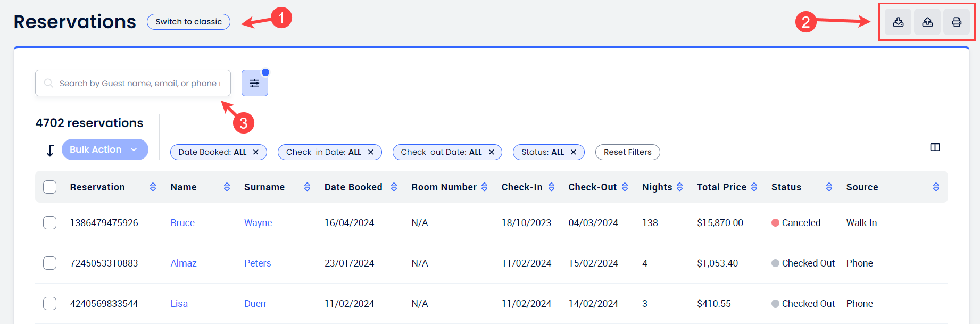Open the Status: ALL filter chip
The image size is (980, 324).
[x=542, y=152]
